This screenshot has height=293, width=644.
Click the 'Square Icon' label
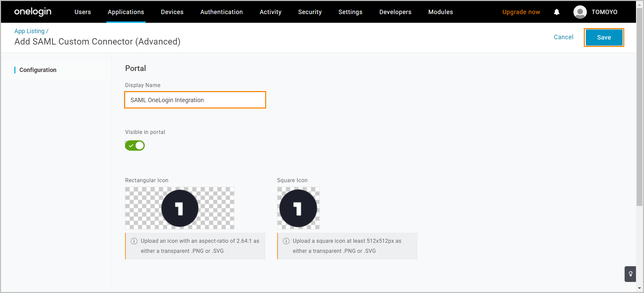tap(292, 180)
